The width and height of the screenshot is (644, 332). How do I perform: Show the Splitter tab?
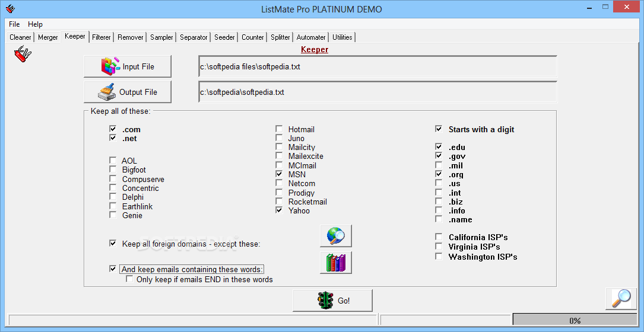pos(281,37)
